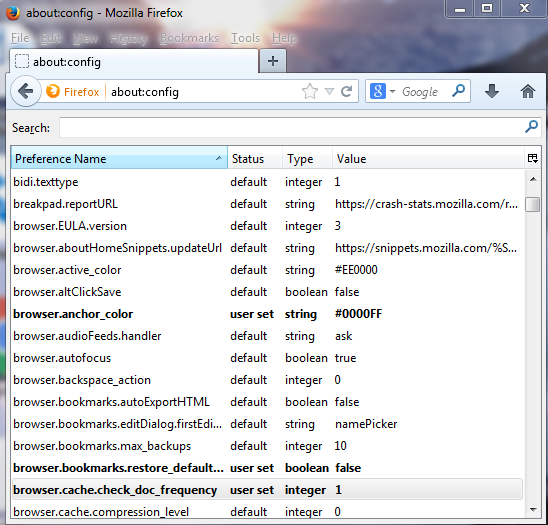The height and width of the screenshot is (525, 548).
Task: Open the File menu
Action: coord(20,38)
